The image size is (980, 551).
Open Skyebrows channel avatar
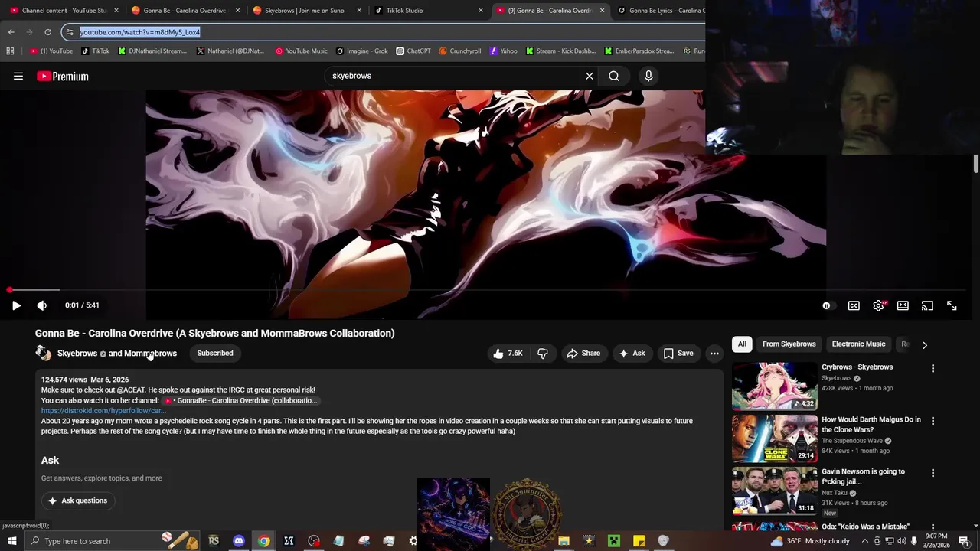coord(44,353)
